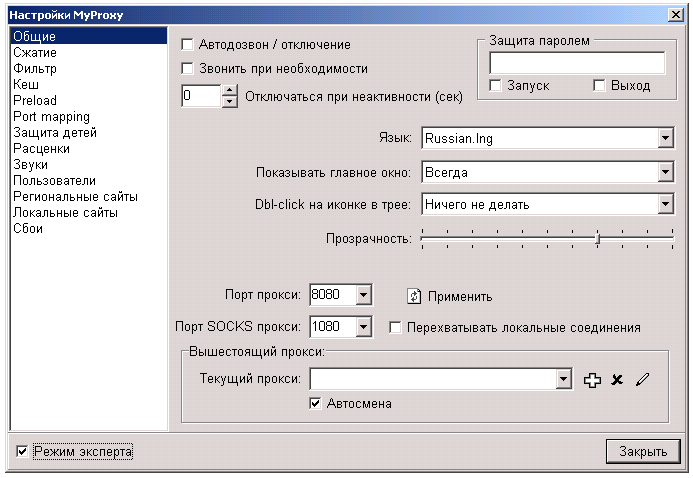Toggle Звонить при необходимости checkbox
Screen dimensions: 693x478
tap(187, 68)
